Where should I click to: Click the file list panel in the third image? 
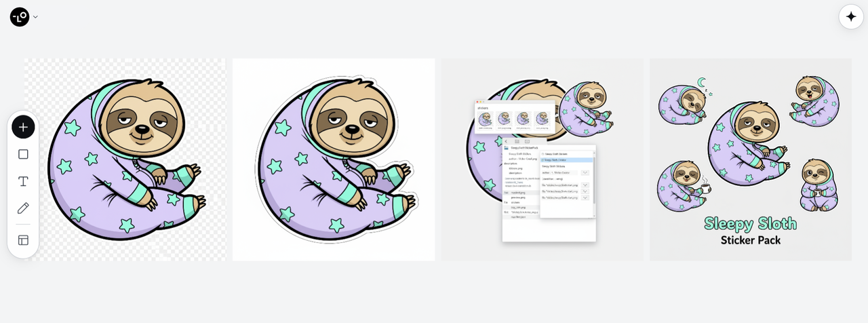[549, 192]
